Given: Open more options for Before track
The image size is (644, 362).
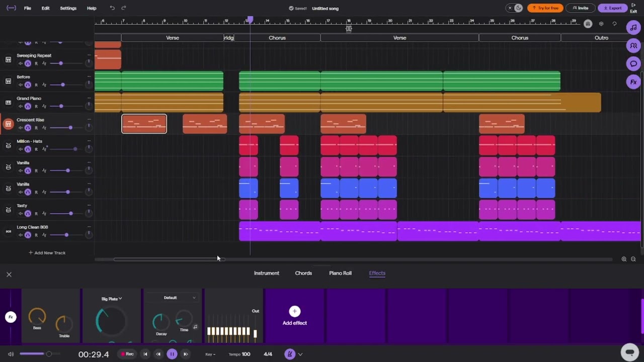Looking at the screenshot, I should point(89,76).
